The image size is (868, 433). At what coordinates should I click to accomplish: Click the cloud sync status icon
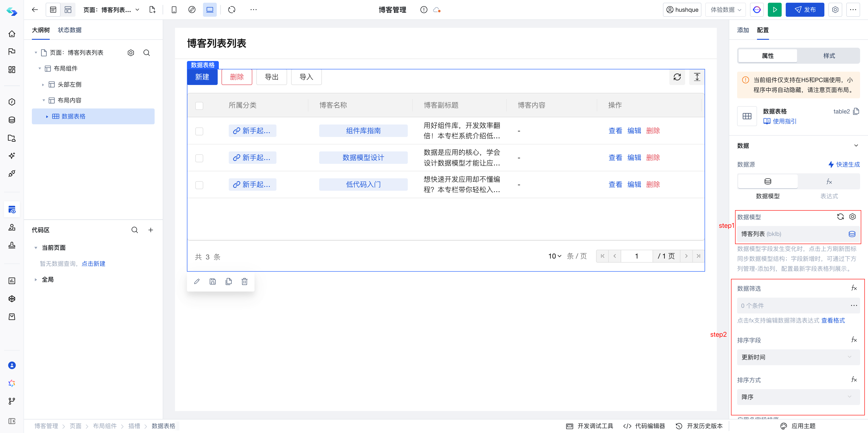pos(437,10)
